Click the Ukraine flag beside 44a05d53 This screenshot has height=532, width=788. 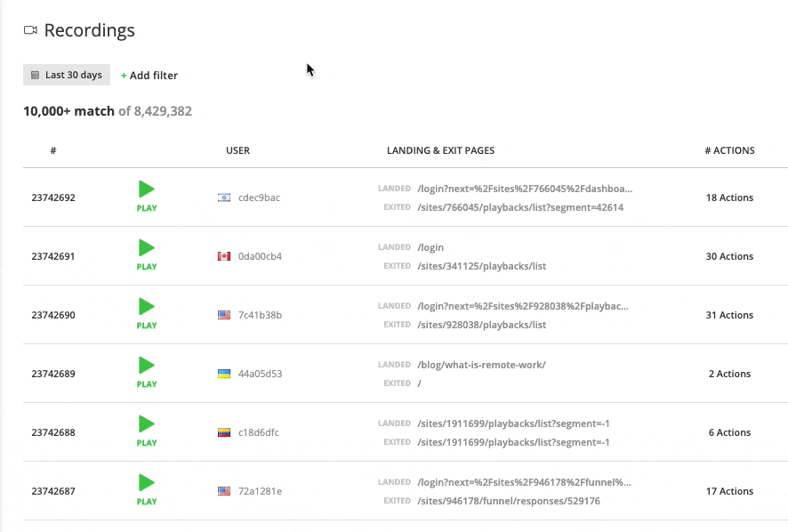224,374
